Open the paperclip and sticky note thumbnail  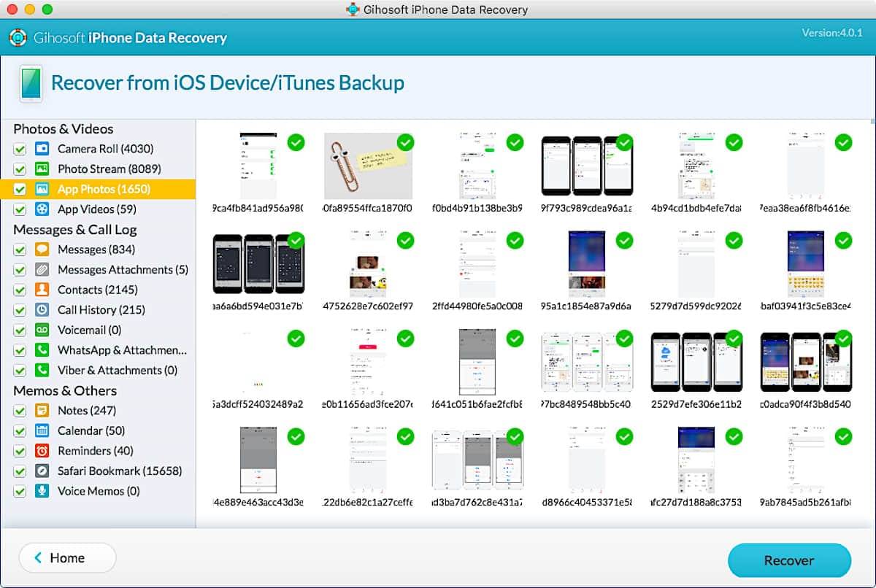[x=368, y=166]
